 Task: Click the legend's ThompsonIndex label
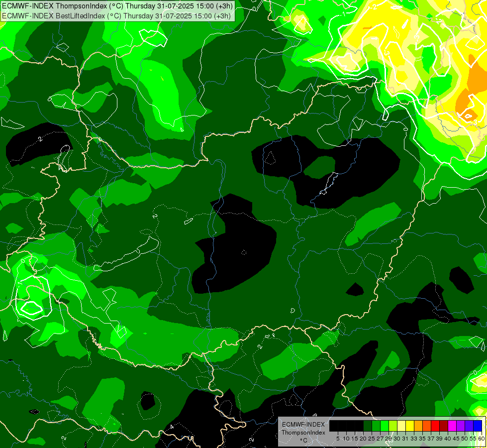[x=303, y=433]
